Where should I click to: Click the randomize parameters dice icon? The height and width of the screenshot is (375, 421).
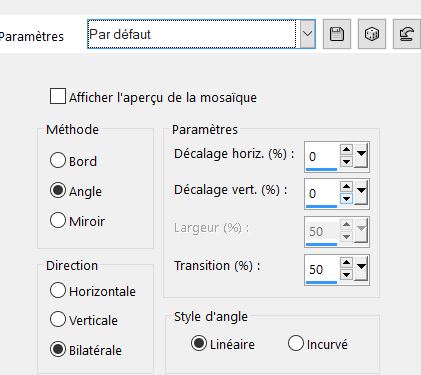point(372,34)
